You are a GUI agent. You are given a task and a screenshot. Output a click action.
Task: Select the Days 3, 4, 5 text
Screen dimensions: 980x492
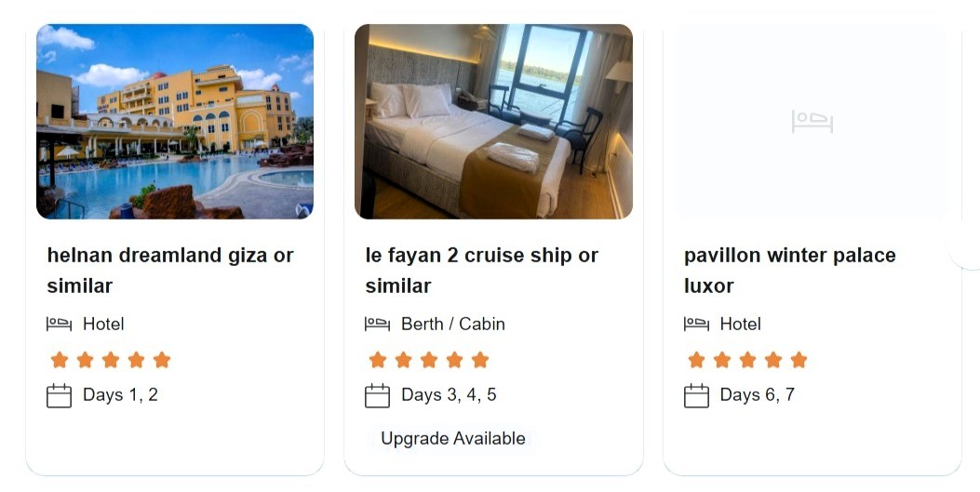[449, 395]
